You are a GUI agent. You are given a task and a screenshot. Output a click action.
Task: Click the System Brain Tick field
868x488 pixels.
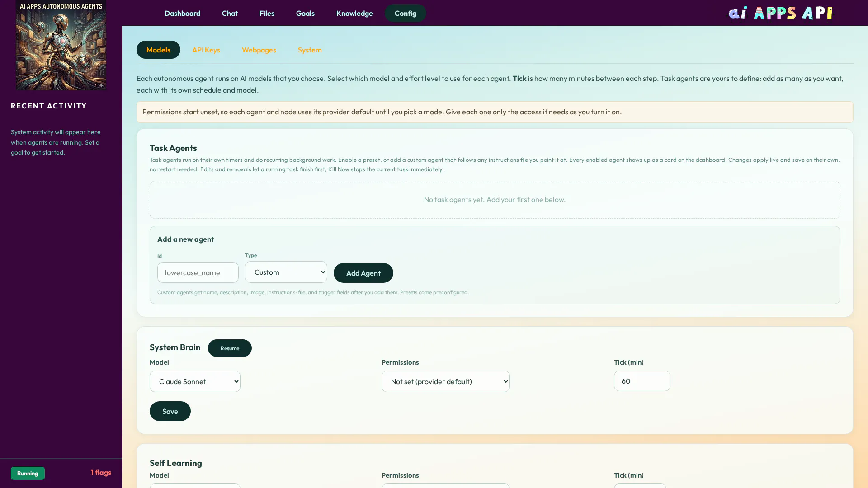(642, 381)
